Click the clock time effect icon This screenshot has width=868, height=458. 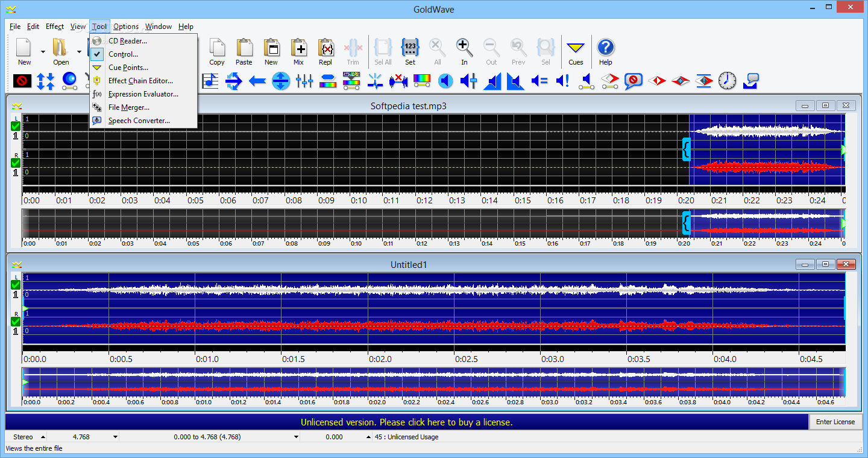728,80
